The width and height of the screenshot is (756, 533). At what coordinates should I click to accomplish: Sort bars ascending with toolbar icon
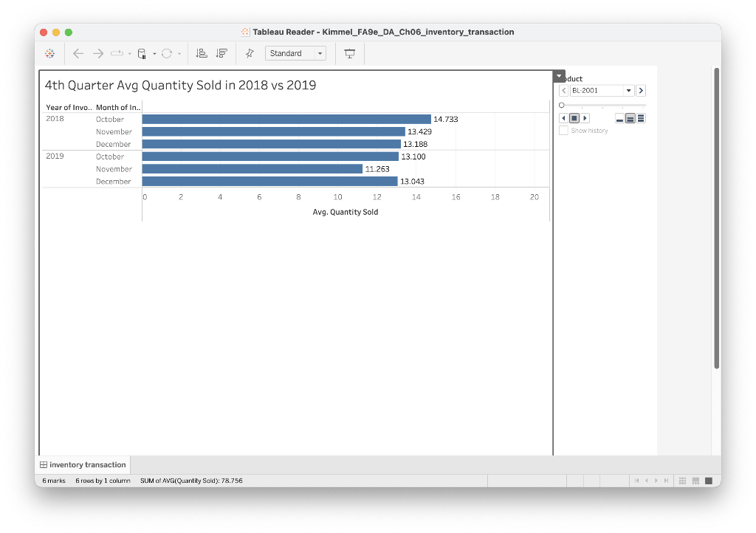(202, 53)
